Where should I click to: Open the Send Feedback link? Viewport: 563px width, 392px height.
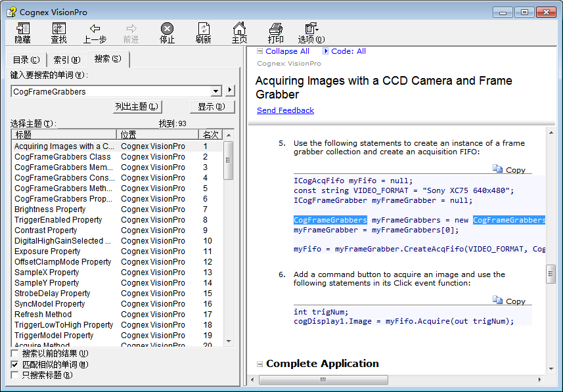click(286, 110)
